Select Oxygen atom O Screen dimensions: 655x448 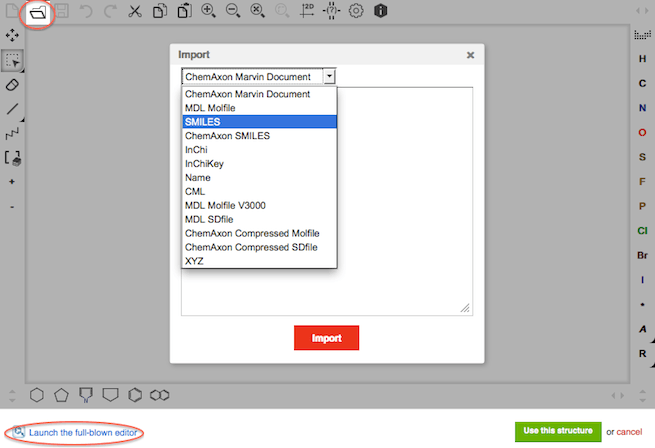click(642, 133)
